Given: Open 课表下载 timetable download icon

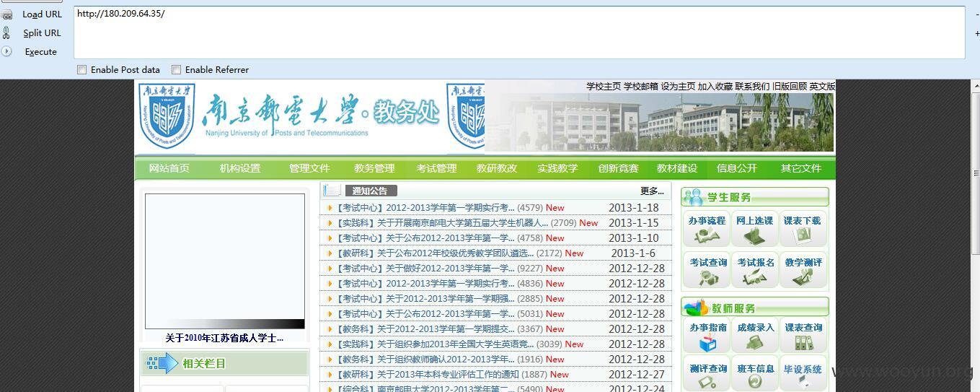Looking at the screenshot, I should 803,229.
